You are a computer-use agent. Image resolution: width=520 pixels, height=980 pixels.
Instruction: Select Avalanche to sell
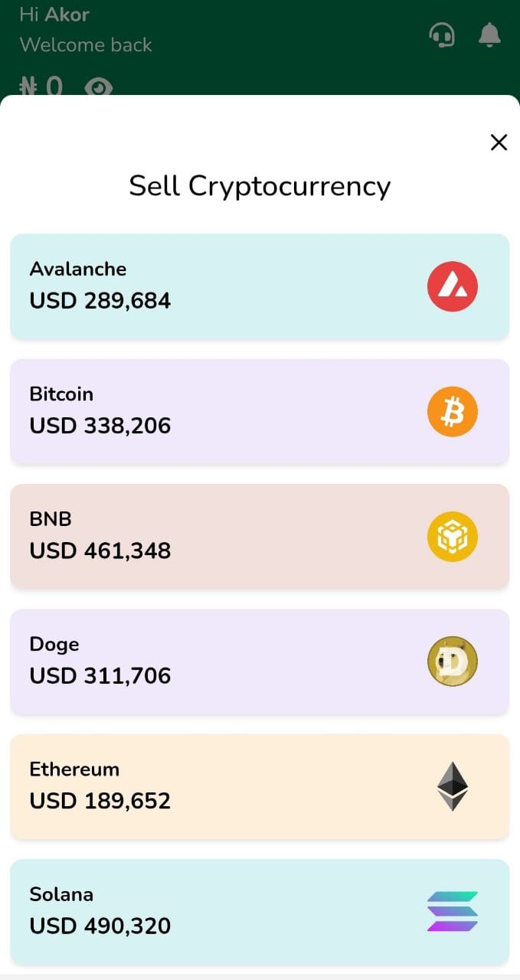coord(230,287)
